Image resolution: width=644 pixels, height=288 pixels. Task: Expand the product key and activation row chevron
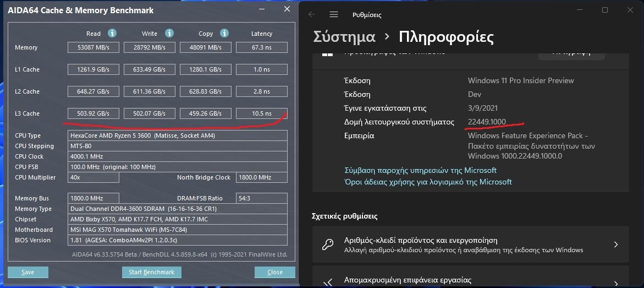pyautogui.click(x=615, y=244)
